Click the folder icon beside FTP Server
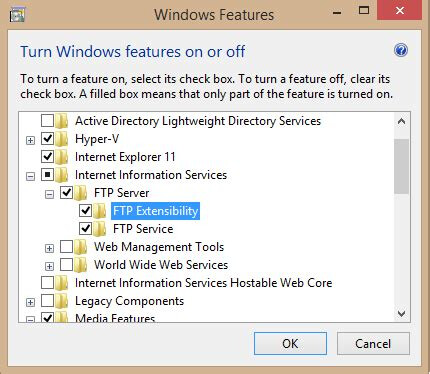The height and width of the screenshot is (374, 430). click(x=80, y=193)
